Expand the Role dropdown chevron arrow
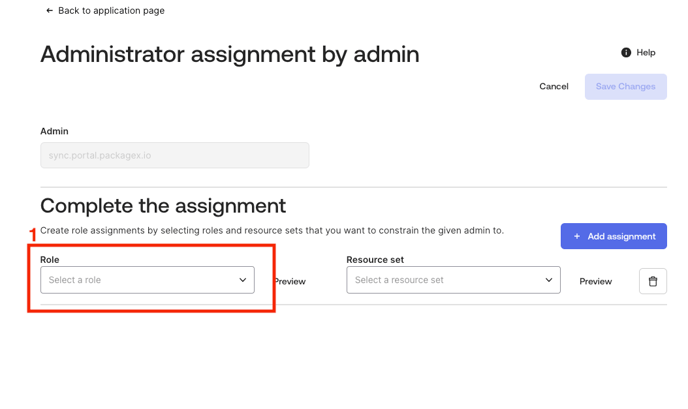 coord(242,280)
